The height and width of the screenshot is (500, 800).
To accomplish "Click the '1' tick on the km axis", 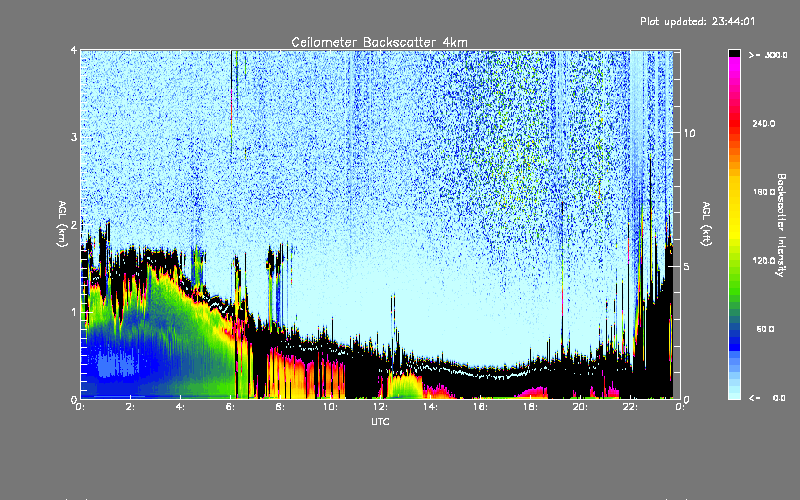I will point(74,312).
